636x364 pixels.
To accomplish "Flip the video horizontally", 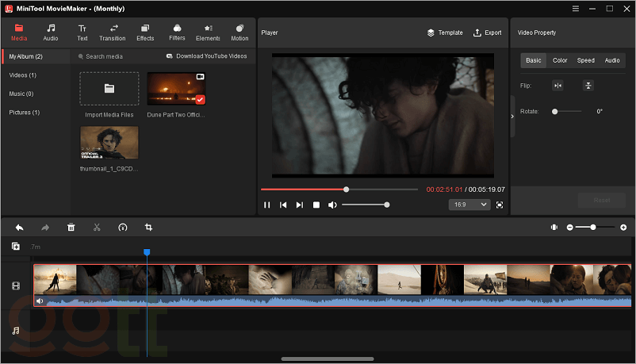I will coord(557,86).
